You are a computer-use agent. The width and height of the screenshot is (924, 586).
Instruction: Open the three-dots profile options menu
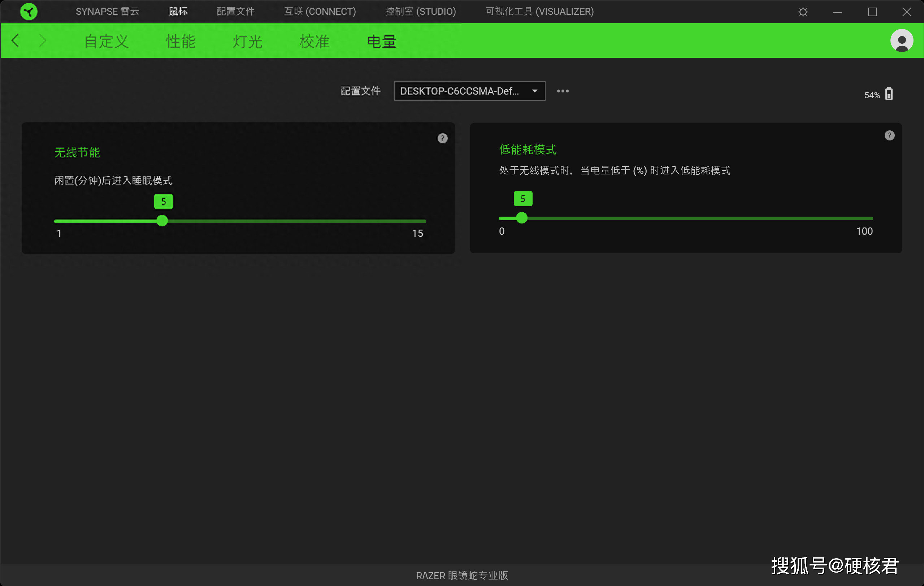[563, 91]
